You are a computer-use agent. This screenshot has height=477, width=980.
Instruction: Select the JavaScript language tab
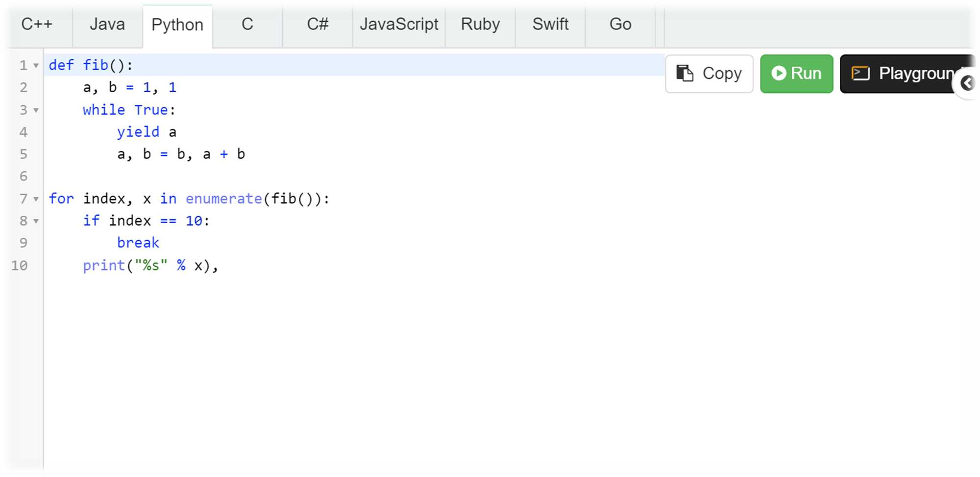[399, 25]
